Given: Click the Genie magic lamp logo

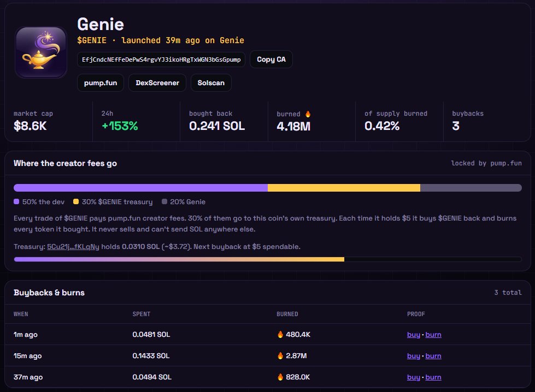Looking at the screenshot, I should (x=41, y=52).
